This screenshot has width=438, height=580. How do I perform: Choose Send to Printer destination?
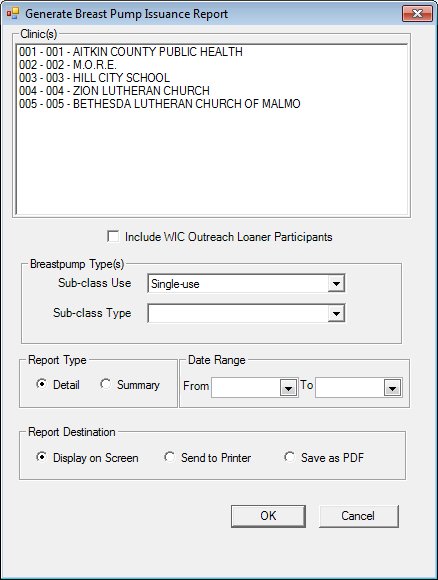click(169, 458)
